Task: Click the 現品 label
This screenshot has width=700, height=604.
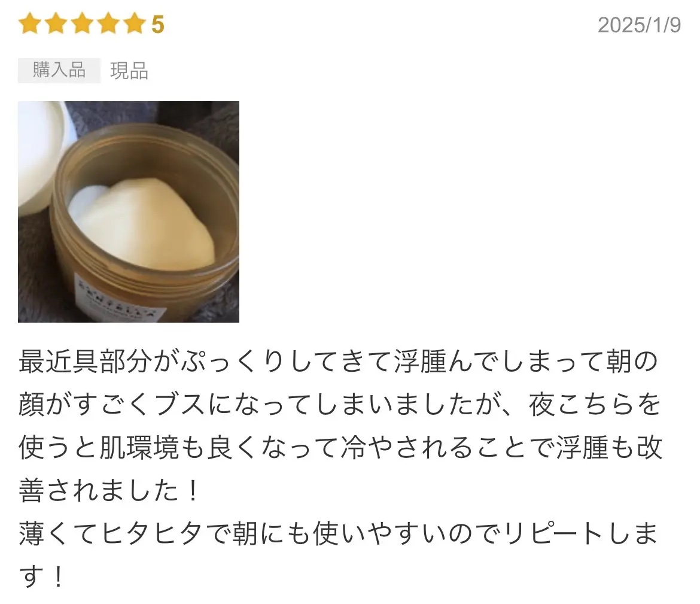Action: point(129,71)
